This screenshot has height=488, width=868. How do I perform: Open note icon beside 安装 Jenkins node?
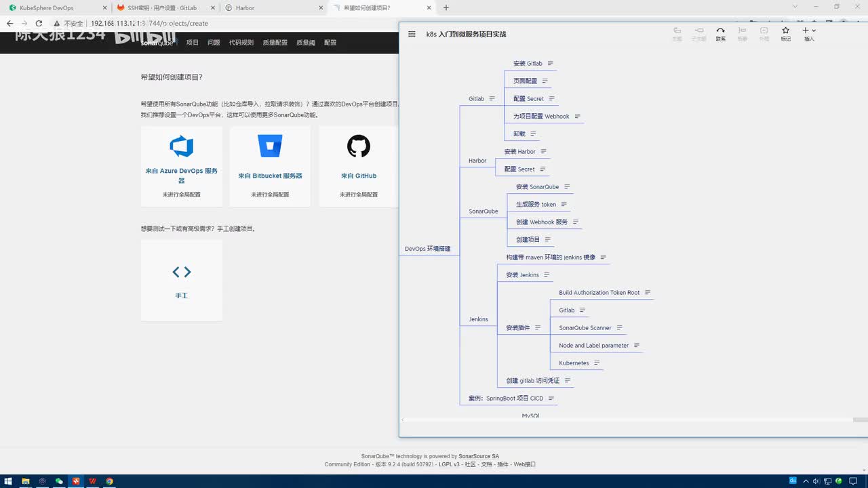click(547, 274)
